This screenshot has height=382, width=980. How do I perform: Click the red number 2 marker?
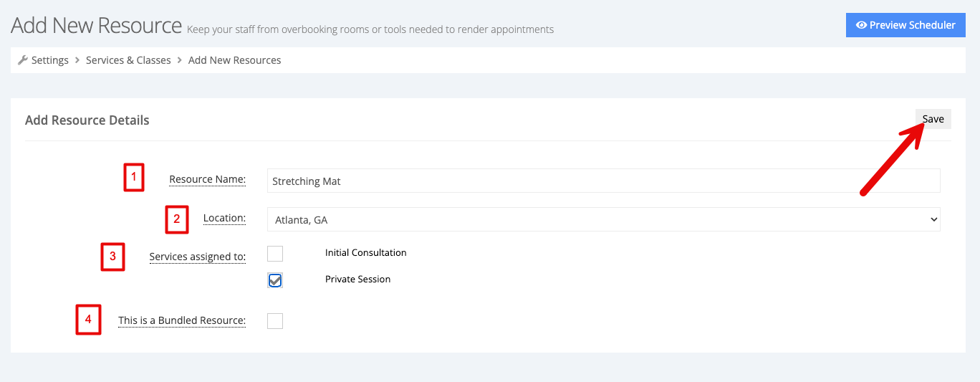177,219
